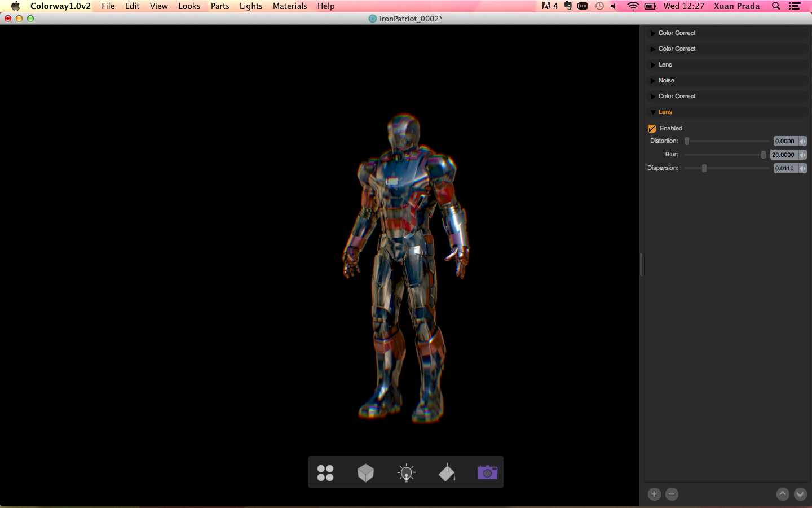Click the Enabled label text
This screenshot has height=508, width=812.
pyautogui.click(x=671, y=129)
